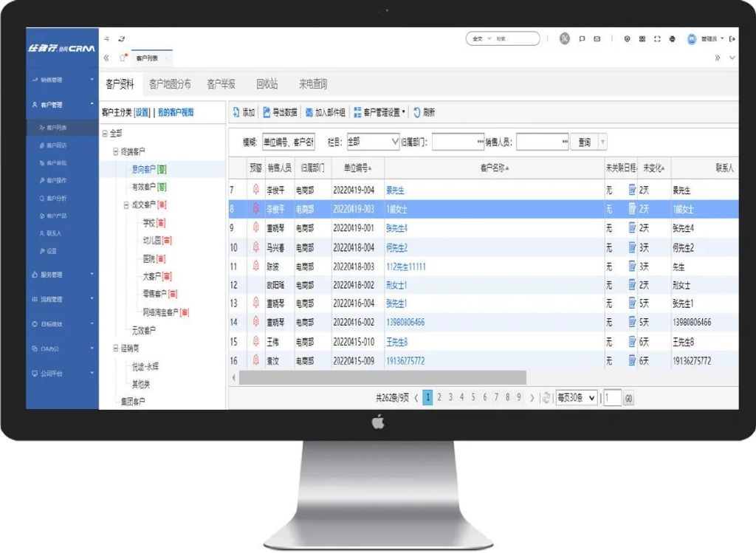Click the print icon in top bar

(673, 38)
